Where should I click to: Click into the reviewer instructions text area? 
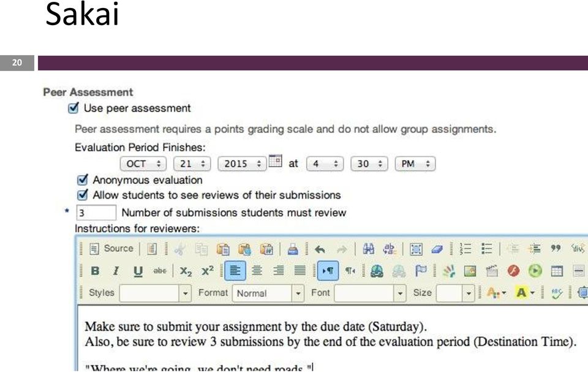click(333, 338)
